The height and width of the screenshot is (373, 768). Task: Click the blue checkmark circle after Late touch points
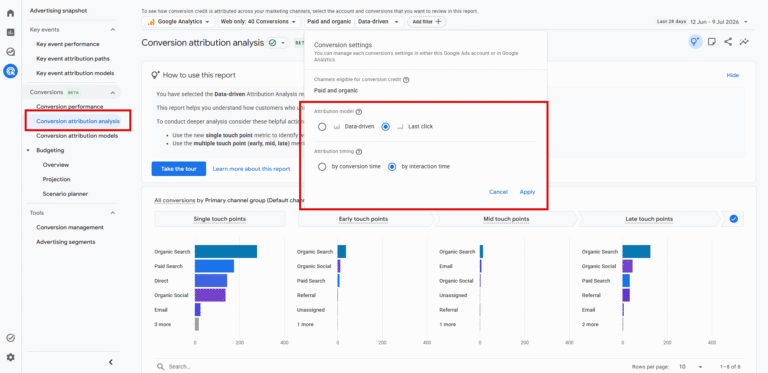coord(733,219)
